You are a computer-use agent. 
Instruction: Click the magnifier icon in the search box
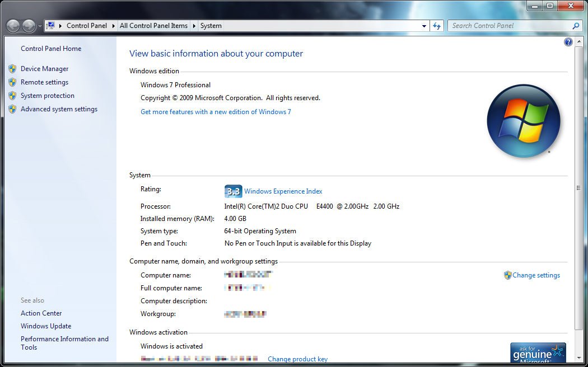[576, 26]
